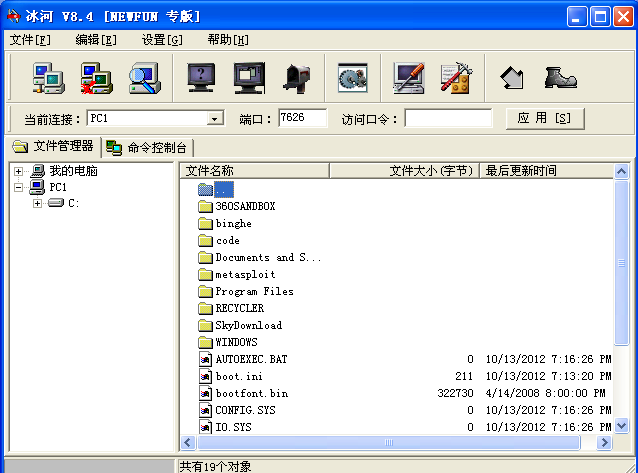The image size is (638, 473).
Task: Sort by 文件大小(字节) column header
Action: [404, 171]
